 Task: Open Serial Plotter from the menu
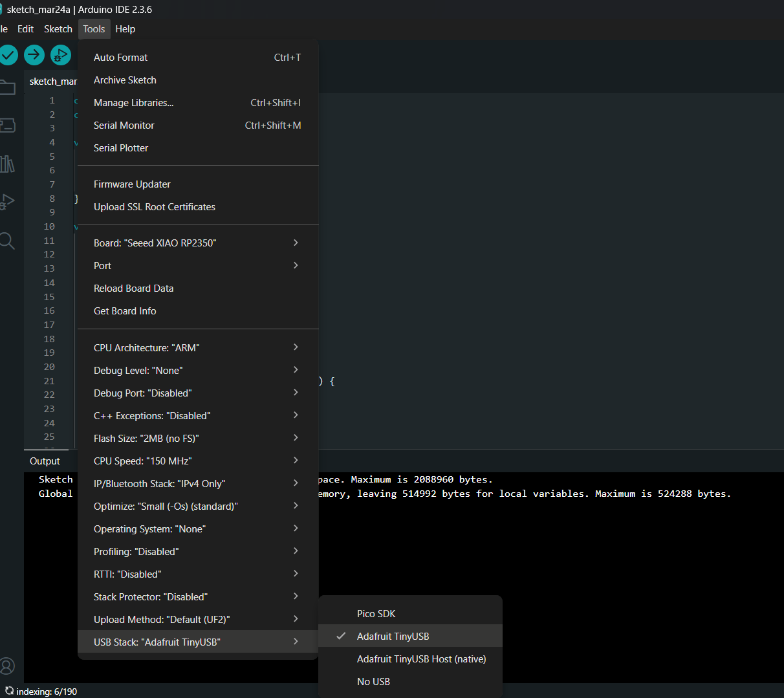tap(197, 147)
